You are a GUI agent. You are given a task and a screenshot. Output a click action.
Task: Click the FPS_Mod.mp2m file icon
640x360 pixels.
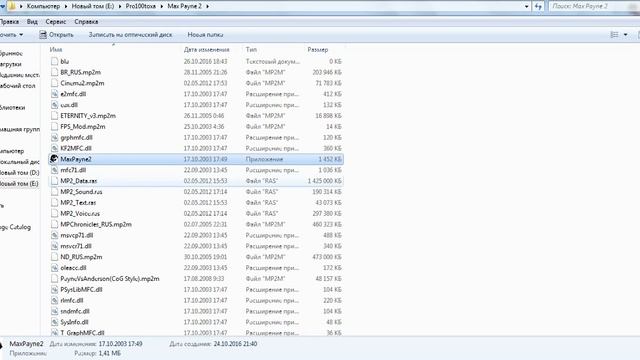(54, 127)
